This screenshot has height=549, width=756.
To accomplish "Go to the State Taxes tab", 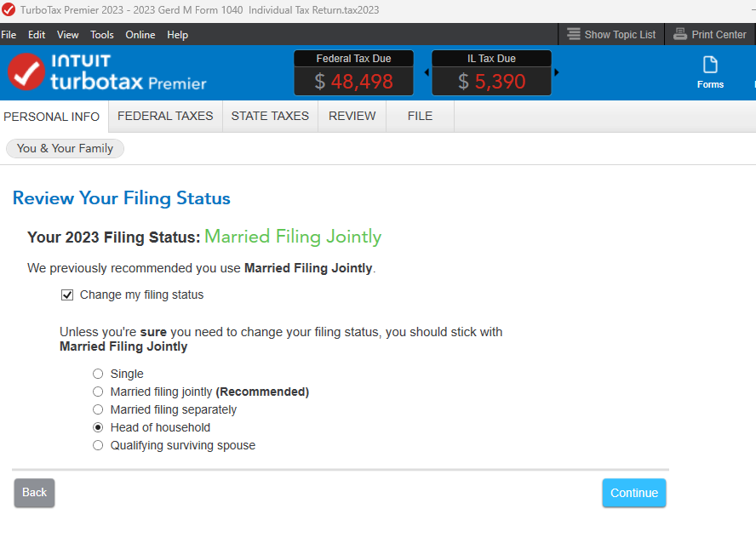I will coord(270,116).
